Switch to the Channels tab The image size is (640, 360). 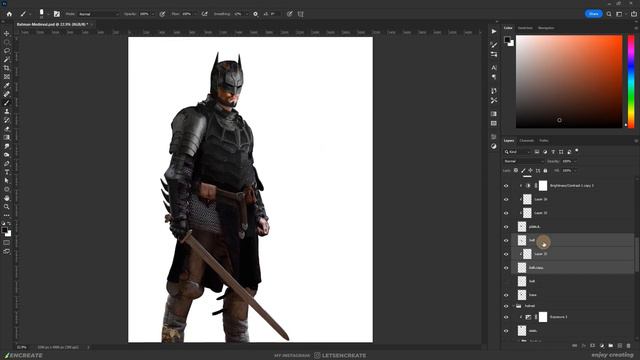click(x=527, y=141)
